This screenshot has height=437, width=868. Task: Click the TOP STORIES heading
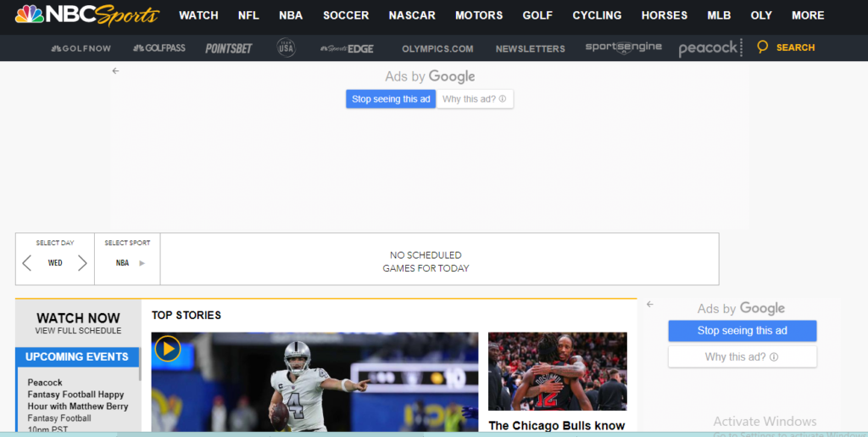coord(186,315)
